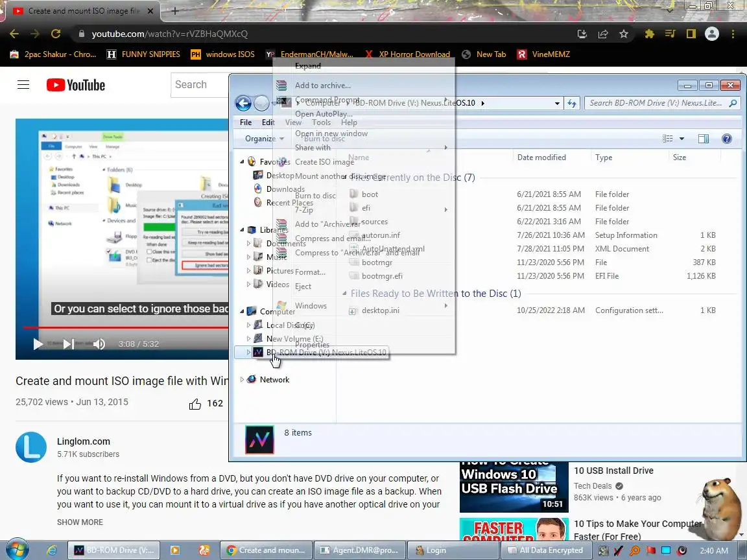Expand description with SHOW MORE

(80, 522)
